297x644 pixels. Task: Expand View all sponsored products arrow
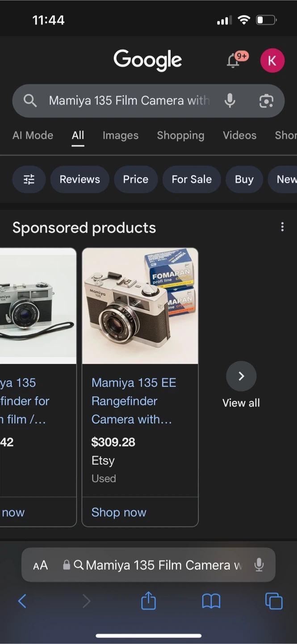(241, 376)
